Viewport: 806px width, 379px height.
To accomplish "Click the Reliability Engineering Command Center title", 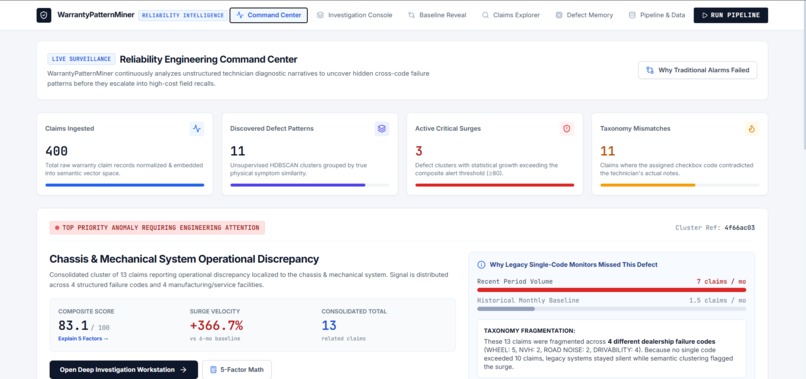I will (x=208, y=59).
